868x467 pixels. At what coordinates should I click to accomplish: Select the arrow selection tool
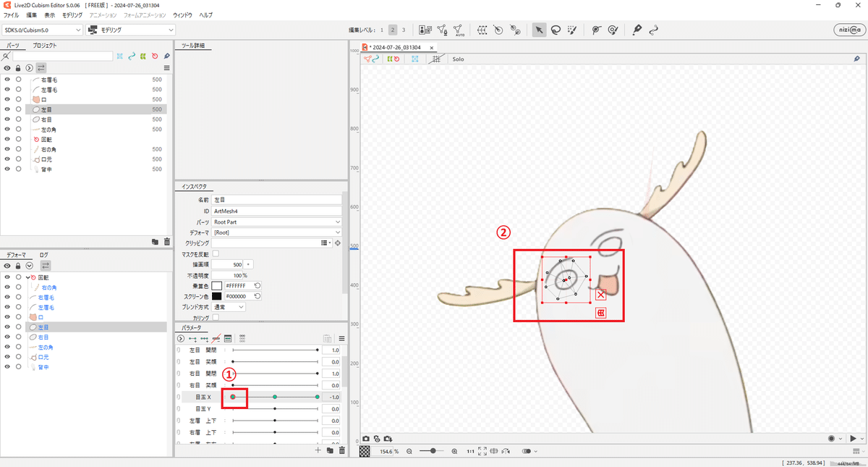[538, 30]
